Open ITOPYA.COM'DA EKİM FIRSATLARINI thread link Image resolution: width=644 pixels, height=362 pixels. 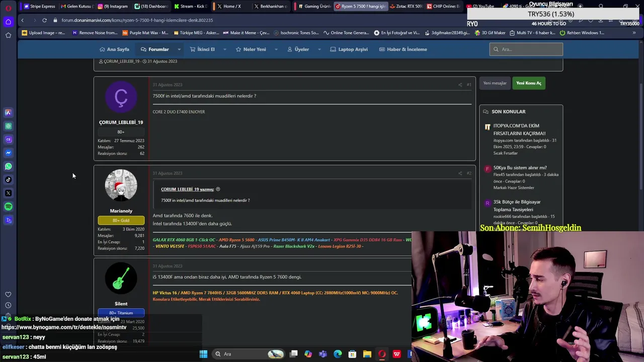pos(519,130)
